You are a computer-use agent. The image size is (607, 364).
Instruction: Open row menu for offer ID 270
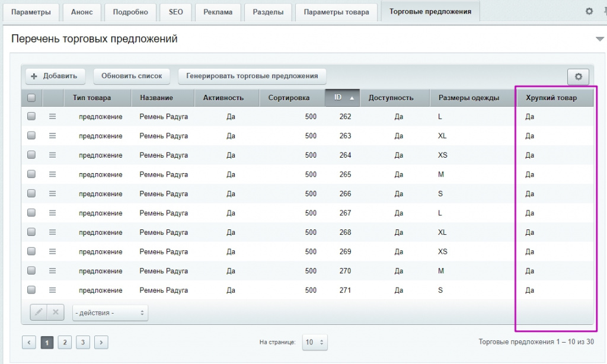[x=52, y=271]
